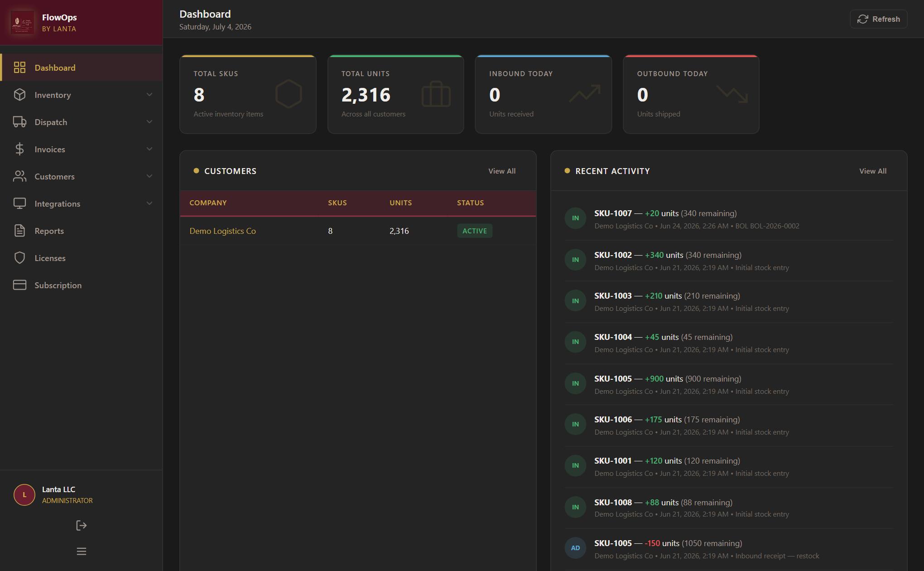Click the Invoices dollar sign icon
924x571 pixels.
[x=19, y=149]
